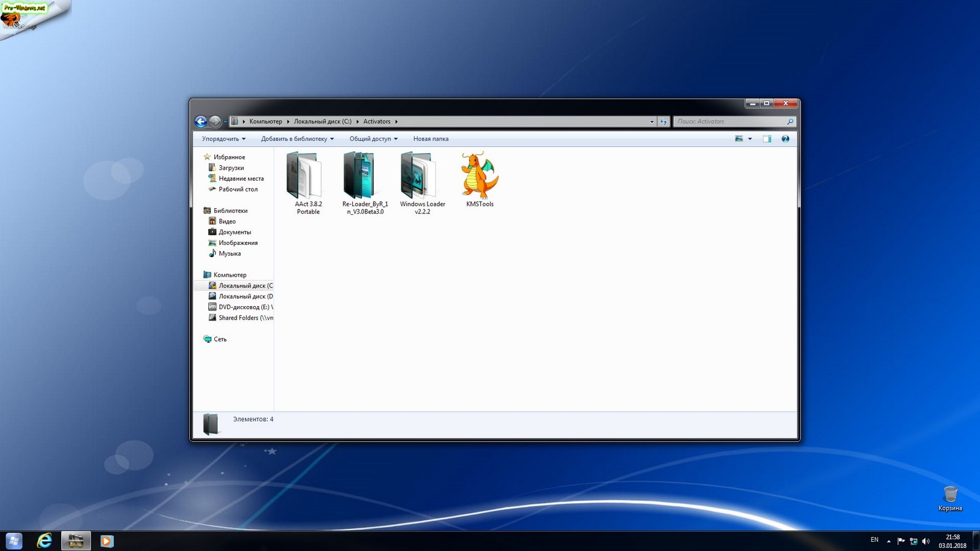Open the Общий доступ dropdown

[x=374, y=139]
